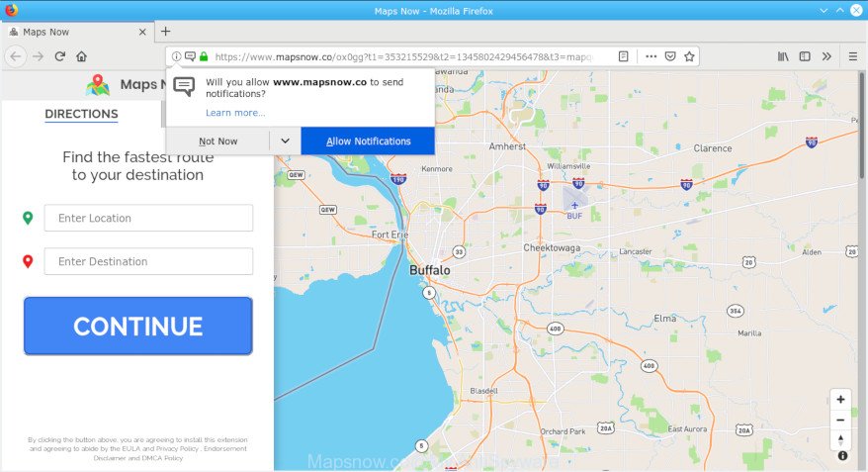Open the Firefox hamburger menu
The height and width of the screenshot is (472, 868).
[853, 56]
